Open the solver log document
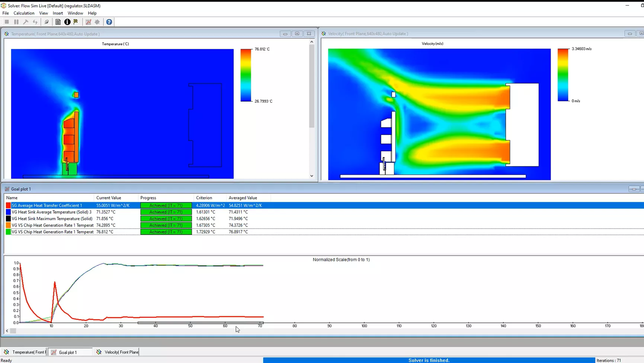The image size is (644, 363). (x=58, y=22)
